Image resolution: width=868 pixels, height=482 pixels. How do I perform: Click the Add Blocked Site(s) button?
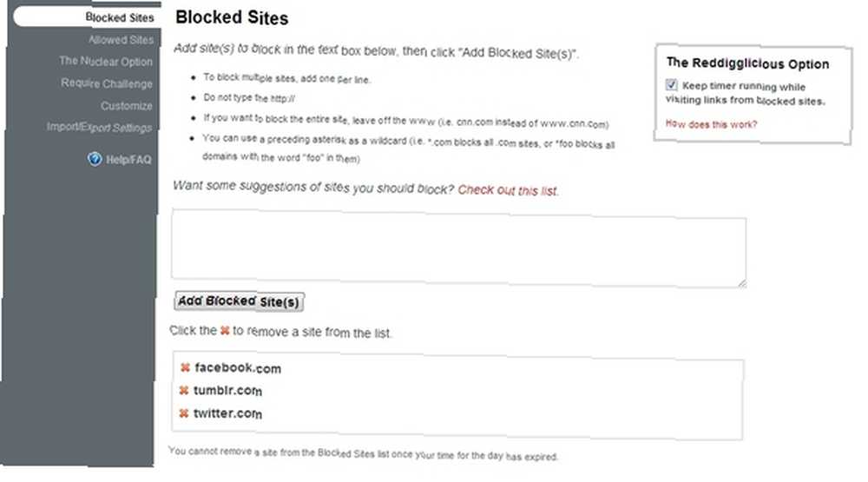pos(240,301)
